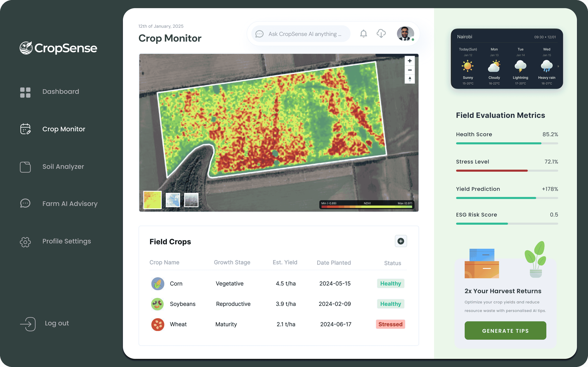The width and height of the screenshot is (588, 367).
Task: Show next days in weather forecast
Action: click(x=558, y=66)
